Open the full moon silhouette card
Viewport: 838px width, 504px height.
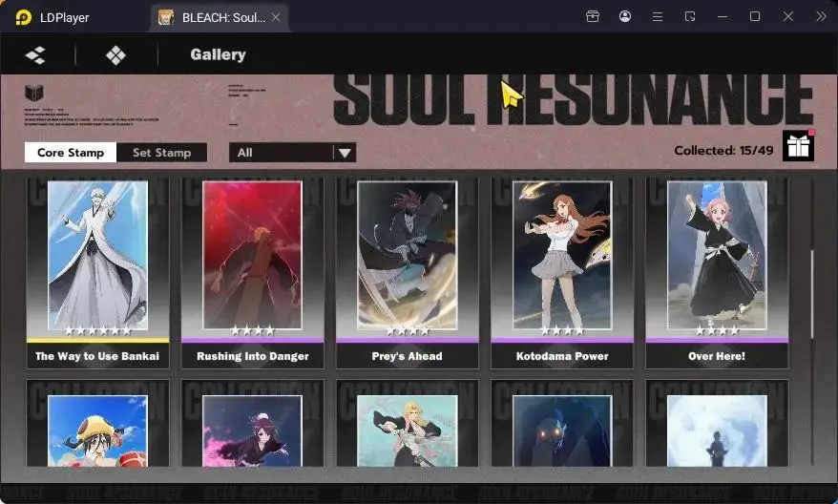pyautogui.click(x=717, y=423)
